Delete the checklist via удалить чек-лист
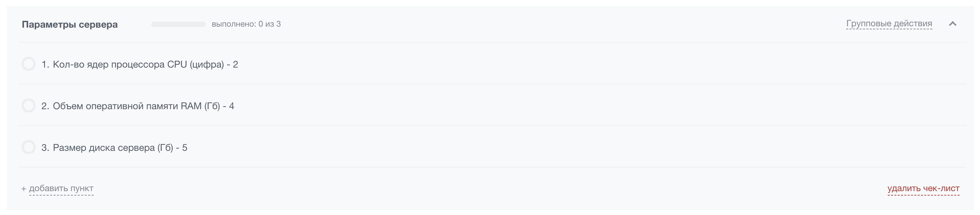The width and height of the screenshot is (980, 215). [923, 188]
